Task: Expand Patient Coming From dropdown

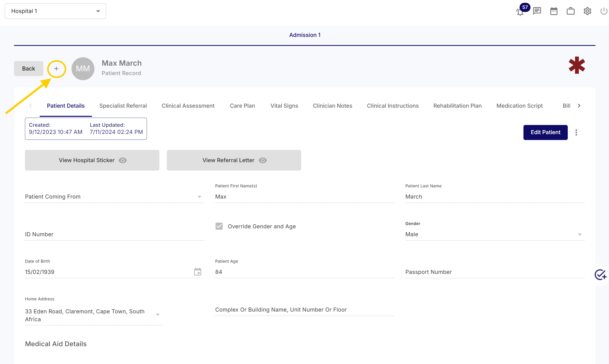Action: pyautogui.click(x=114, y=197)
